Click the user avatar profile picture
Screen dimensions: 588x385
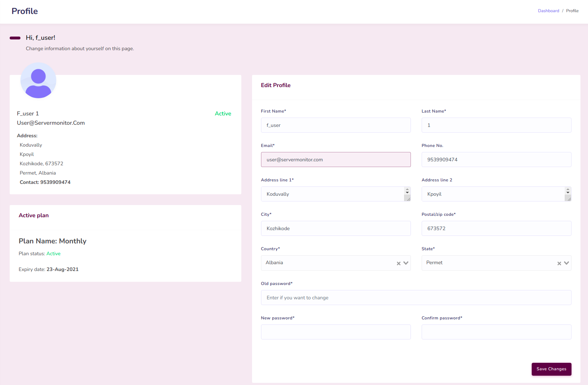tap(38, 81)
